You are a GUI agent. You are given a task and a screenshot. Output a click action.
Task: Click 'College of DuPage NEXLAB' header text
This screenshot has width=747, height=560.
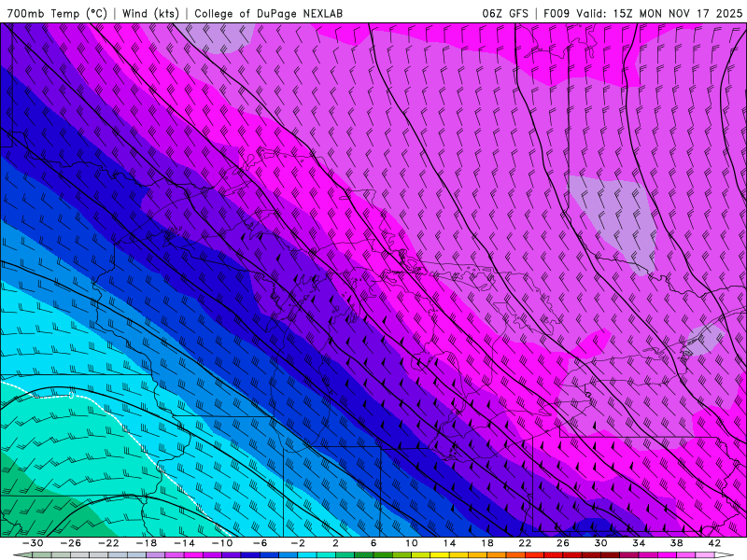(x=268, y=13)
